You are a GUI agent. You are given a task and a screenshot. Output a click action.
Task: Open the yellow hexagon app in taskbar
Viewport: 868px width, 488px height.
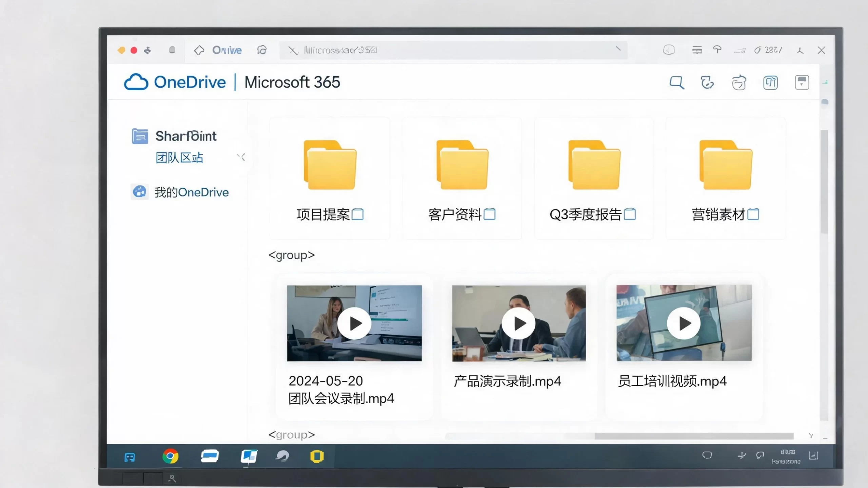coord(317,456)
